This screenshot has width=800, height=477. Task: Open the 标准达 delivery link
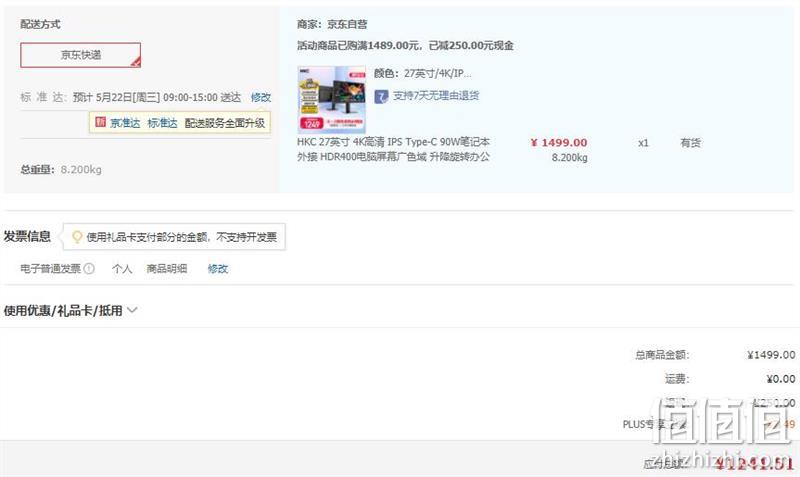coord(162,123)
